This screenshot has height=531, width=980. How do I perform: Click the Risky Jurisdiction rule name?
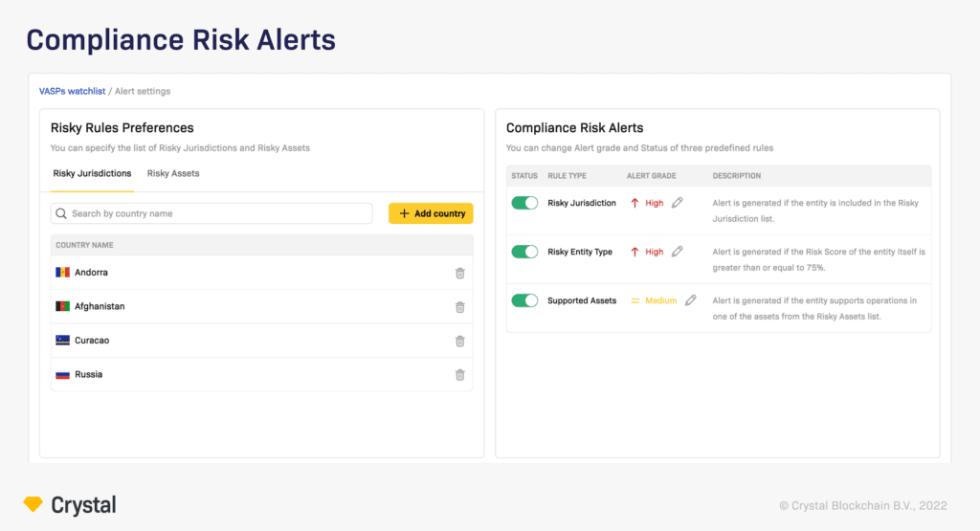click(582, 203)
